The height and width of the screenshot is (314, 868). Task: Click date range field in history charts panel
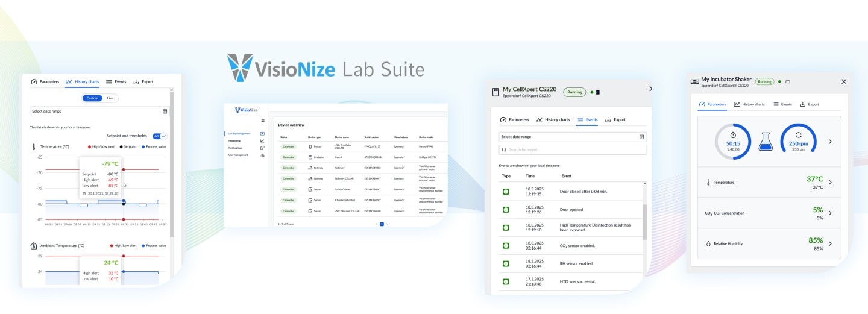[x=99, y=111]
